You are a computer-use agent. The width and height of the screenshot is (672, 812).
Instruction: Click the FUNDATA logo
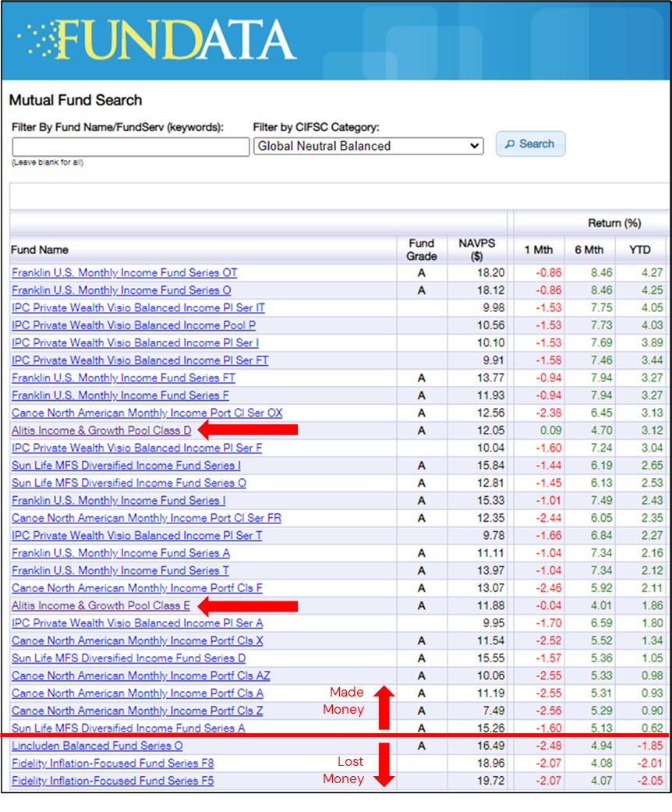157,39
